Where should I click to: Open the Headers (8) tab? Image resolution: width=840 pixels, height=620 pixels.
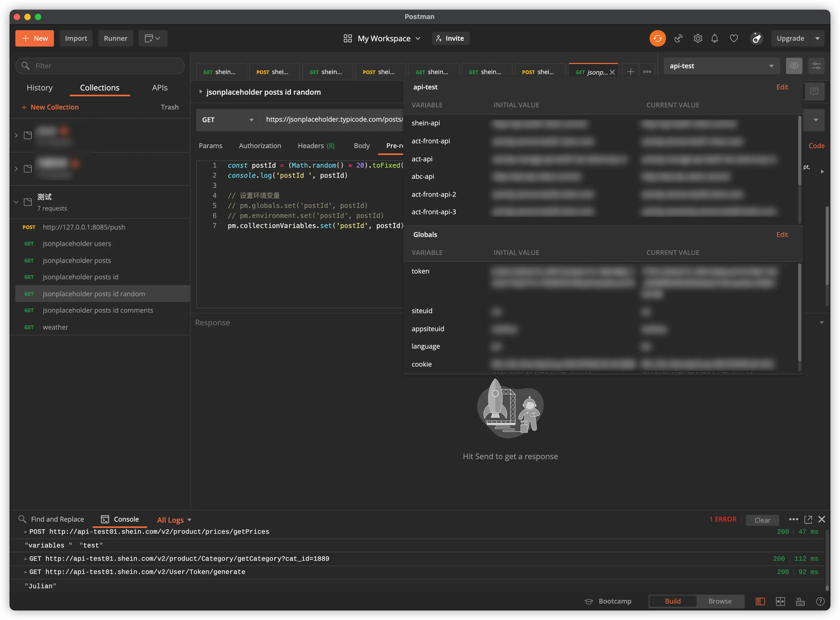316,146
